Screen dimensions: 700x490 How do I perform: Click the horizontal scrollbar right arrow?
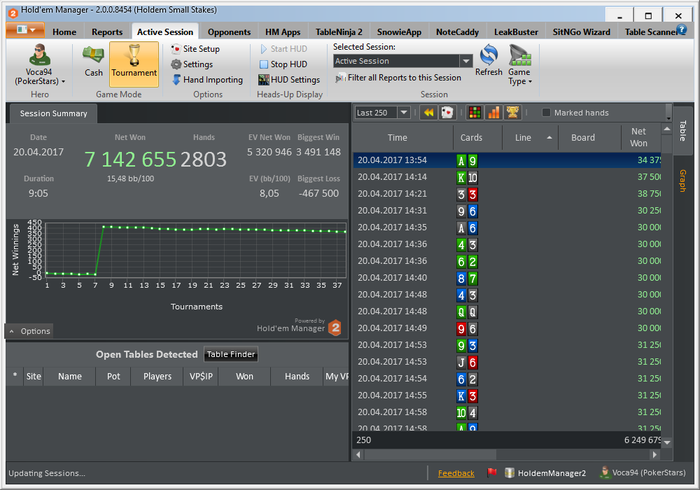click(x=655, y=455)
